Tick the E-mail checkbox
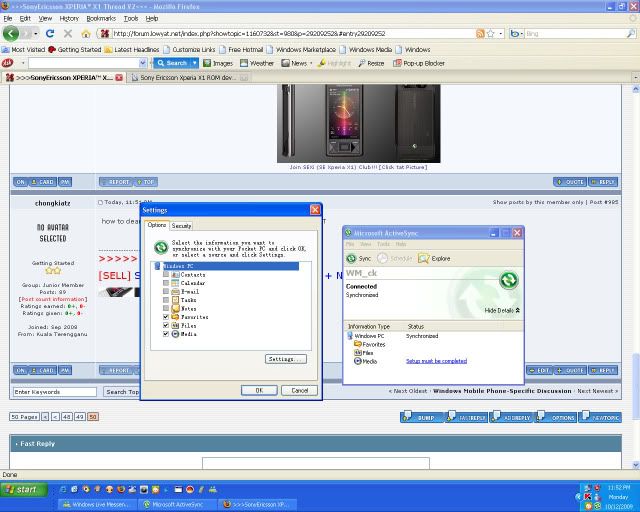 pos(166,291)
